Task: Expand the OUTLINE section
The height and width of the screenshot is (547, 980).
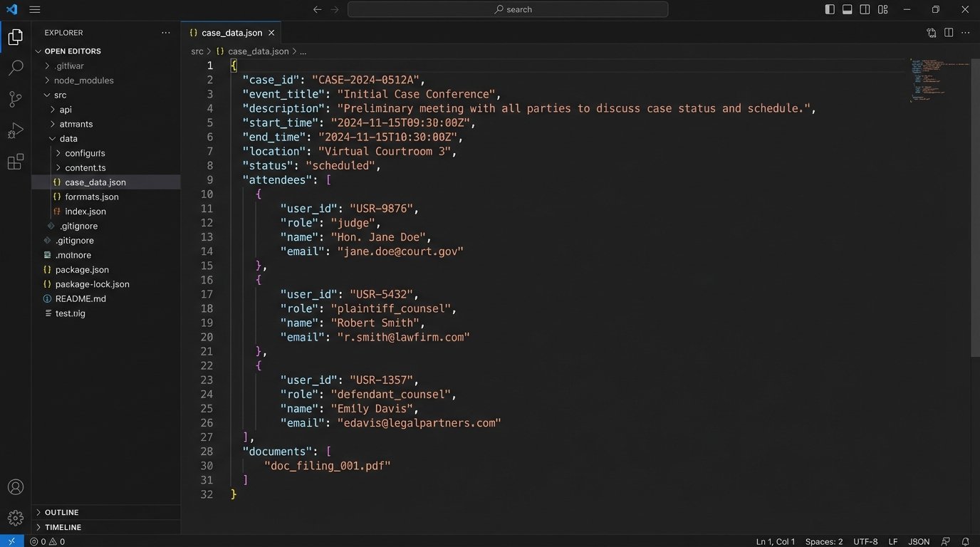Action: point(61,512)
